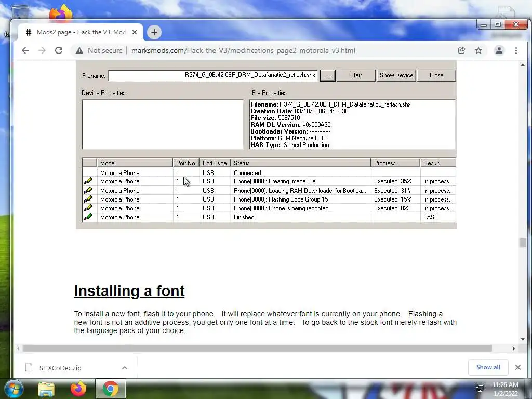Click the green flash icon beside Finished
The width and height of the screenshot is (532, 399).
(x=88, y=217)
